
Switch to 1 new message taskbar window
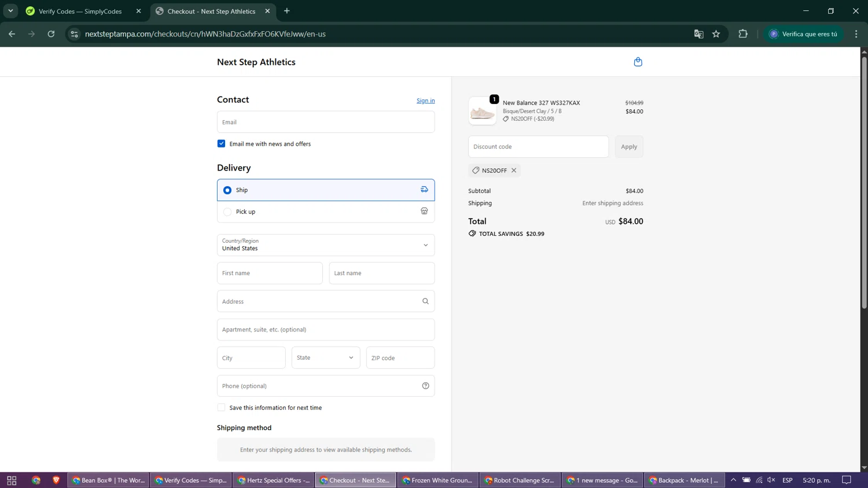[x=602, y=480]
